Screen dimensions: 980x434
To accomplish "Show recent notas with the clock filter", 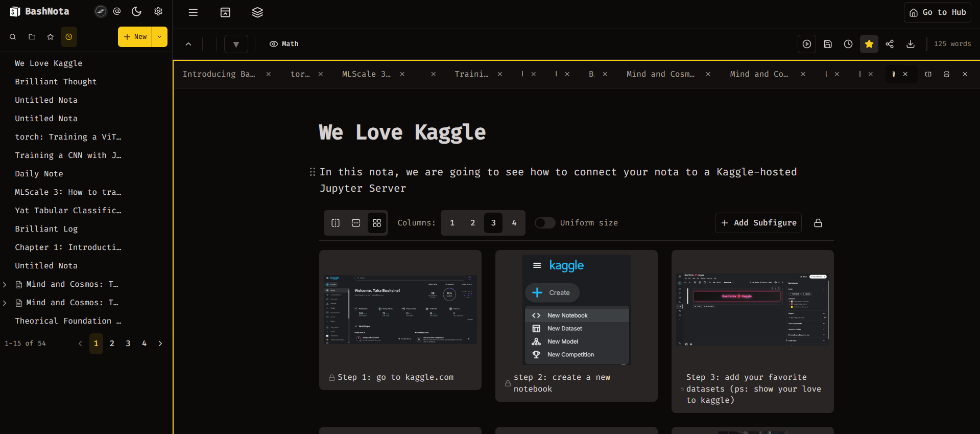I will (x=69, y=37).
